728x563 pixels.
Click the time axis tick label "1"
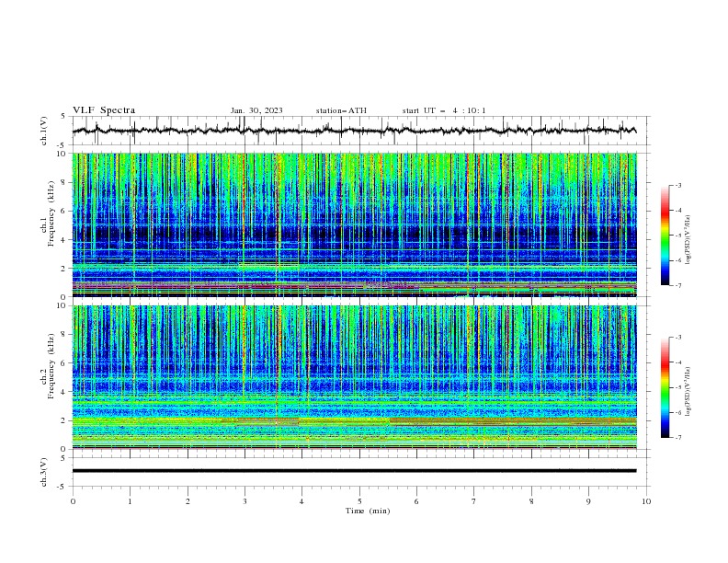130,501
